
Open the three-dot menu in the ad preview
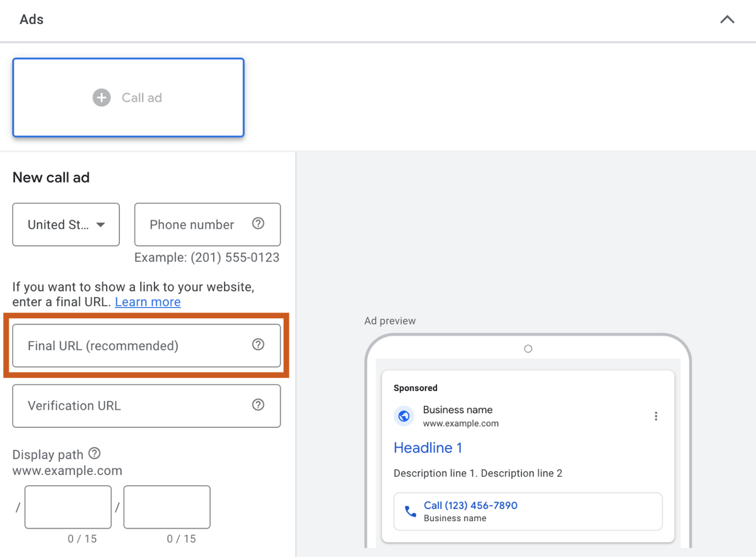(656, 416)
